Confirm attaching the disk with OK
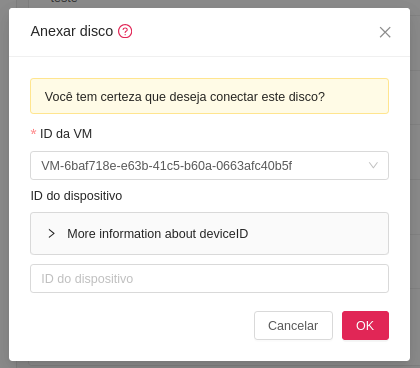420x368 pixels. click(365, 326)
